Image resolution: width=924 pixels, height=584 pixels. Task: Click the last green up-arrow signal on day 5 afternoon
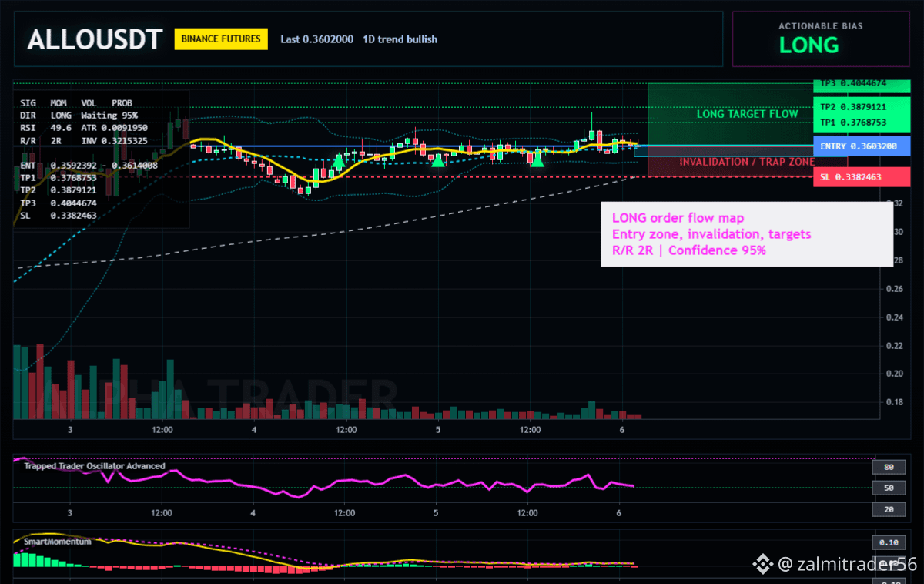tap(537, 159)
